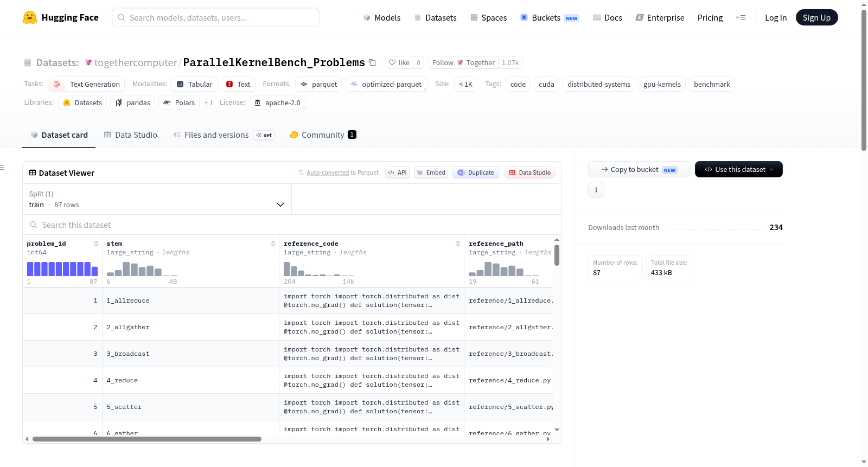Click the optimized-parquet format tag
Image resolution: width=868 pixels, height=467 pixels.
(386, 84)
